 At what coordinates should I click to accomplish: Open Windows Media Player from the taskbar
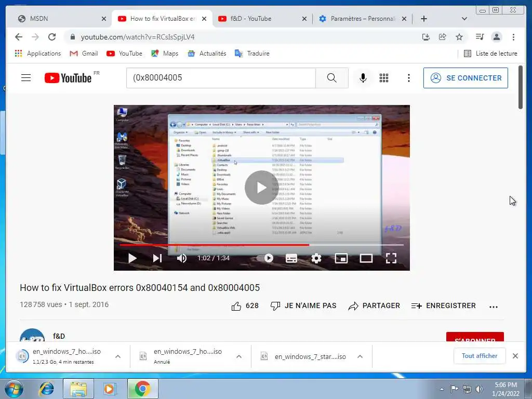pos(109,389)
